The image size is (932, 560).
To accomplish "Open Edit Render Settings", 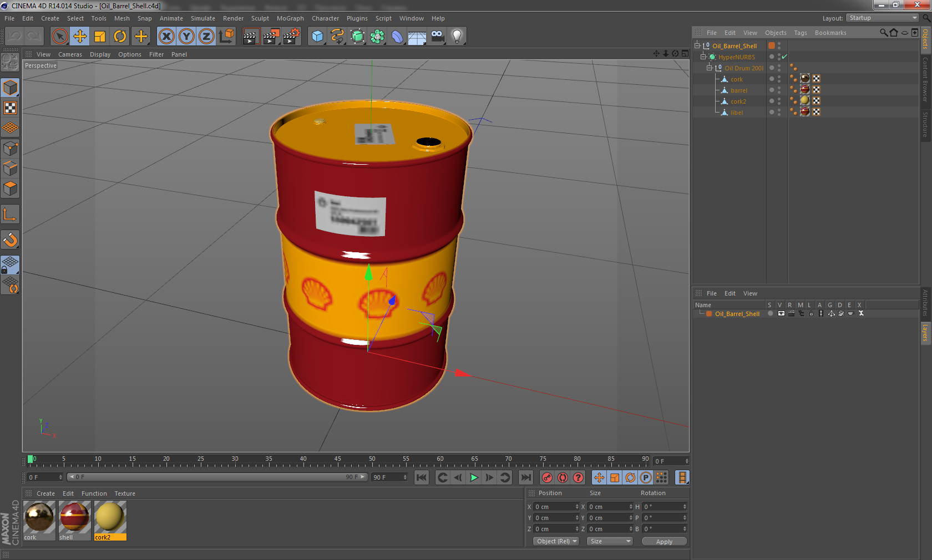I will (292, 37).
